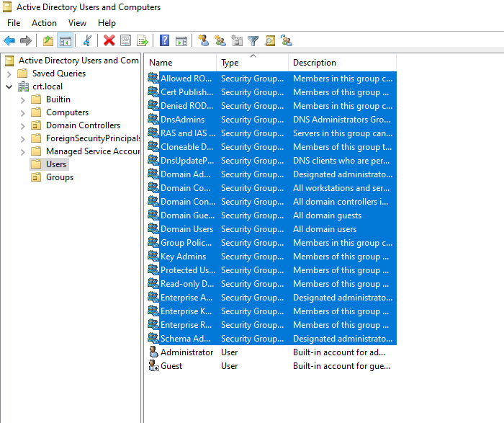Select Computers in the tree
This screenshot has width=504, height=423.
pos(67,112)
